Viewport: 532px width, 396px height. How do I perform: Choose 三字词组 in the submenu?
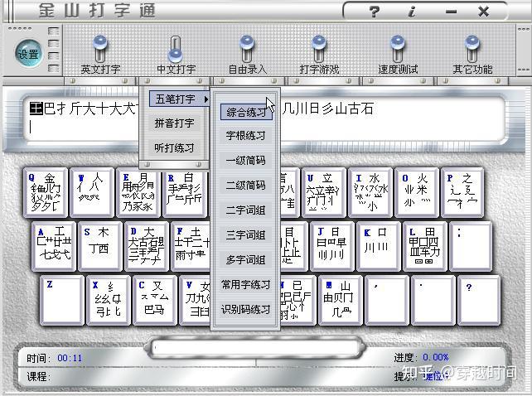click(246, 235)
